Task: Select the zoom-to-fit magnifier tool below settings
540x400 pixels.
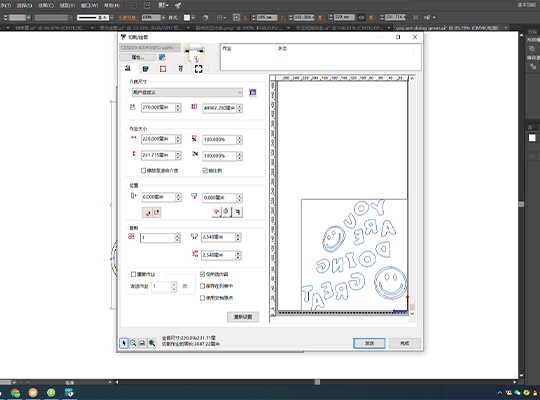Action: pos(152,343)
